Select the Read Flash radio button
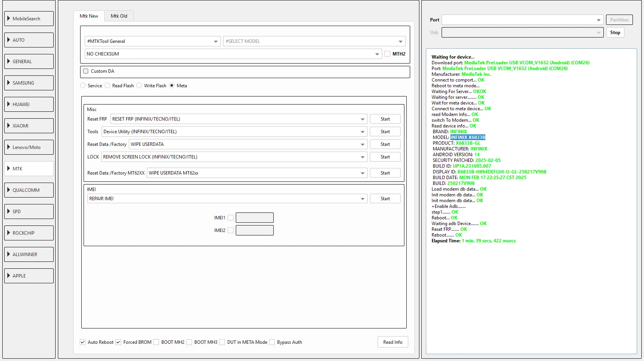Screen dimensions: 644x361 tap(108, 86)
